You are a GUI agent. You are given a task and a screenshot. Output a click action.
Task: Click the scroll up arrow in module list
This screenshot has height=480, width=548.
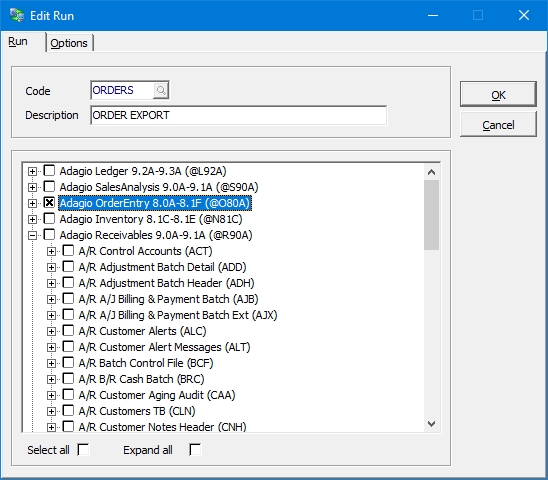coord(431,172)
